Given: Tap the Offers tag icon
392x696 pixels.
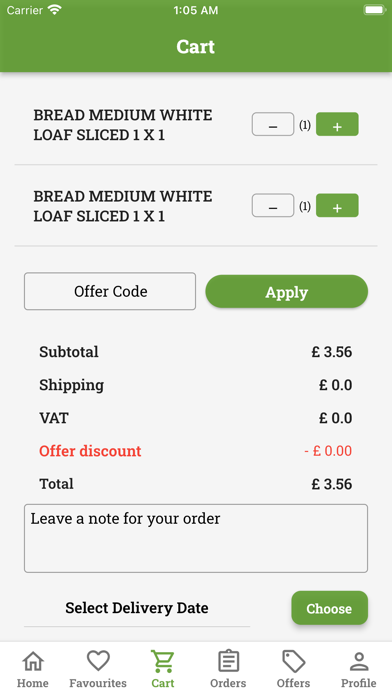Looking at the screenshot, I should click(293, 661).
